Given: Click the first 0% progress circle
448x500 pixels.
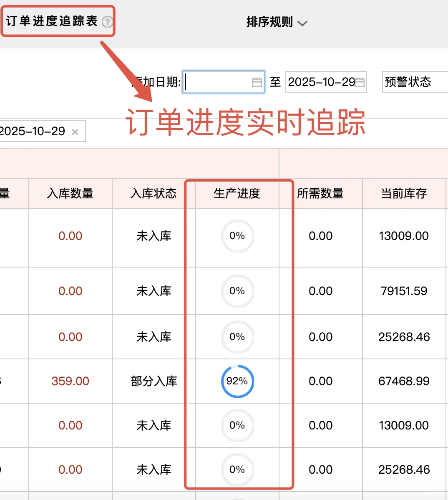Looking at the screenshot, I should pos(237,236).
